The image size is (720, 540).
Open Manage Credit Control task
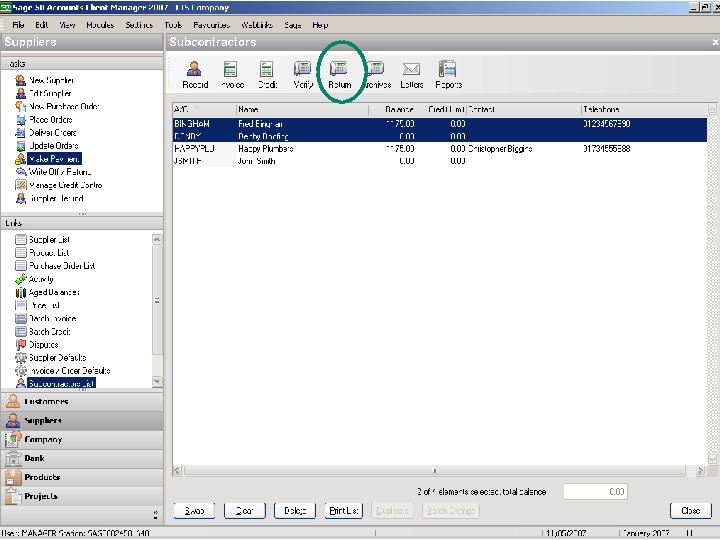pyautogui.click(x=59, y=185)
